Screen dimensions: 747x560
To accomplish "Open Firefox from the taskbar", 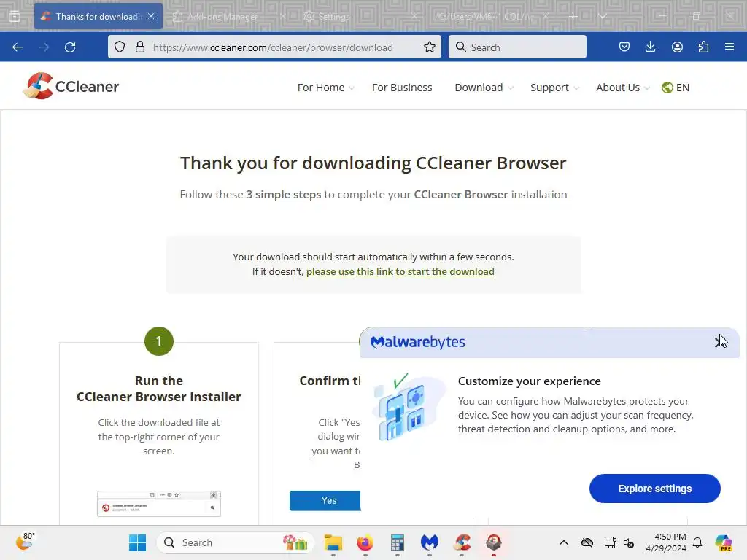I will point(365,542).
